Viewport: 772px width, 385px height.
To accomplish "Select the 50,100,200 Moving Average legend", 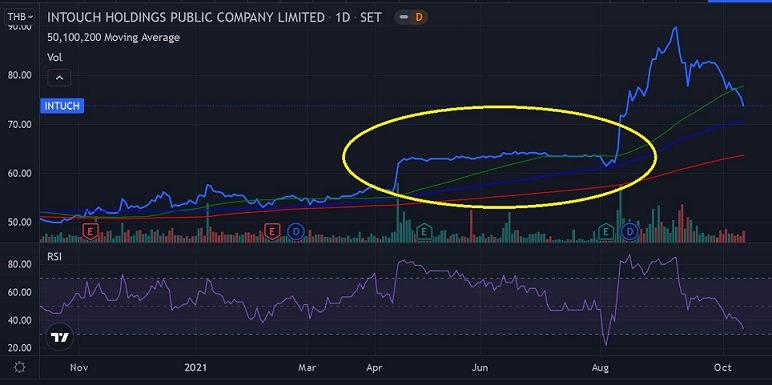I will click(113, 37).
